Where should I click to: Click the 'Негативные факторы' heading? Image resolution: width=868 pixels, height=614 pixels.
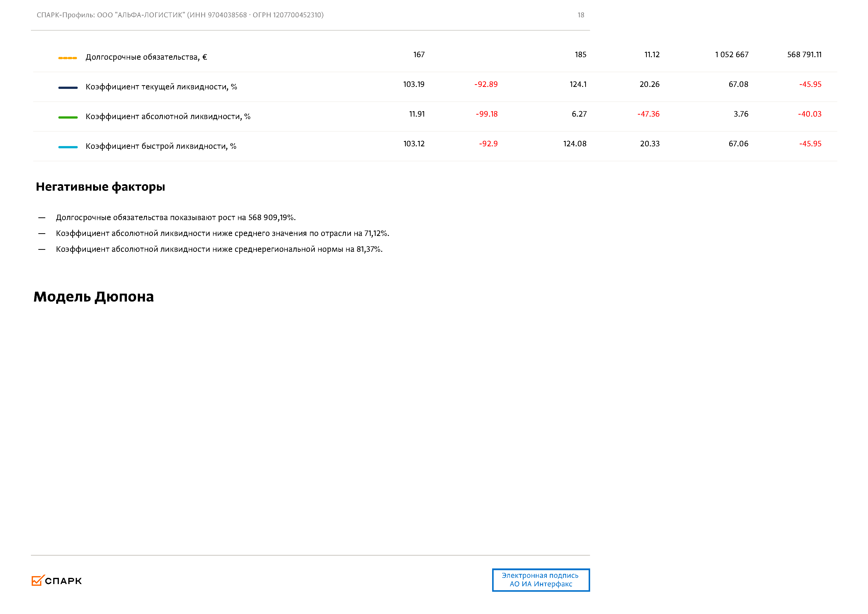click(100, 186)
